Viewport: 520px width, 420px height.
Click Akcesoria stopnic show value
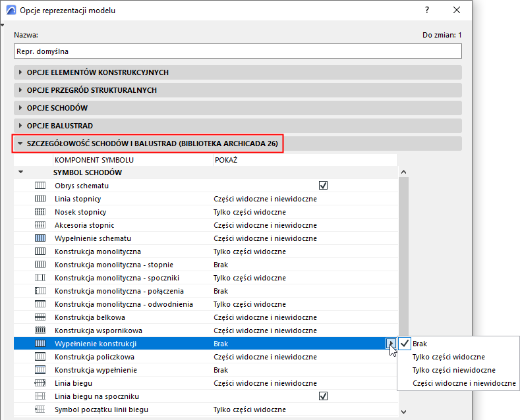pyautogui.click(x=266, y=225)
